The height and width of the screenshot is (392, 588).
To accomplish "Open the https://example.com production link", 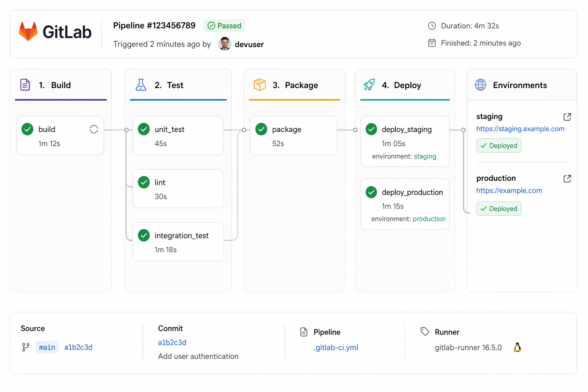I will [509, 191].
